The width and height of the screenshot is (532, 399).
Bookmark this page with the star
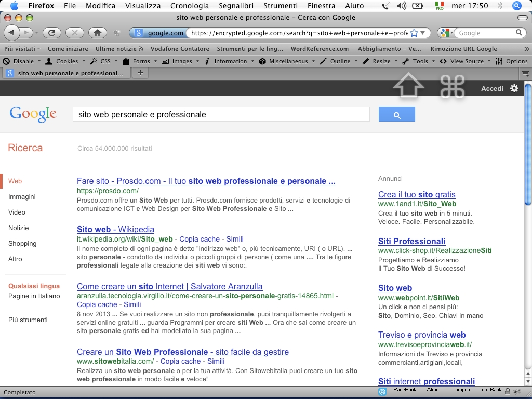[x=414, y=33]
